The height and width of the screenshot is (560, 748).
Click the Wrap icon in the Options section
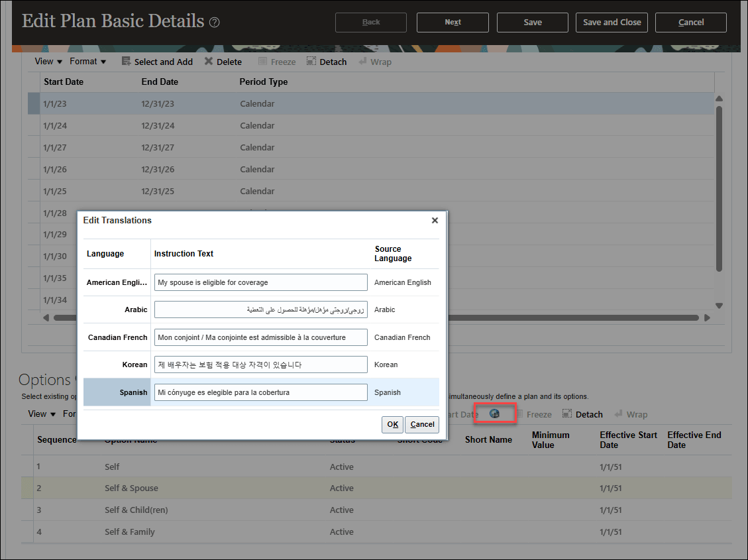click(619, 414)
